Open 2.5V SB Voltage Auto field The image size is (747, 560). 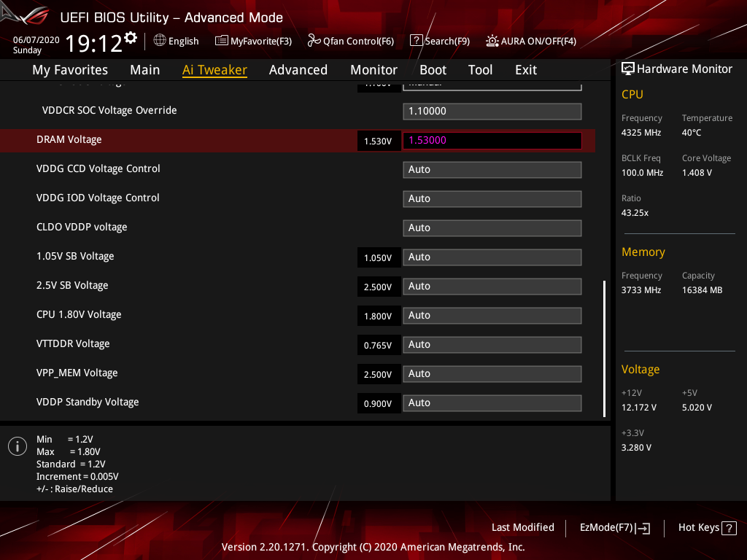coord(492,286)
